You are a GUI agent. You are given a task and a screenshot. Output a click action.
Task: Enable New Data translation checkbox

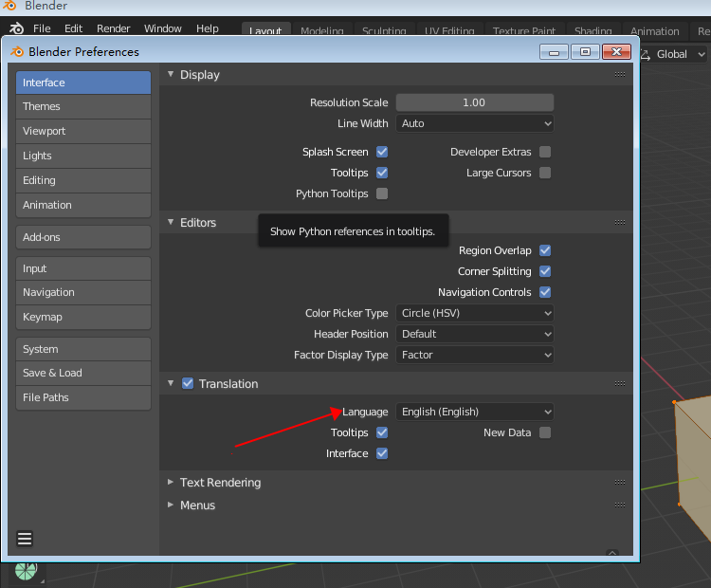click(545, 432)
